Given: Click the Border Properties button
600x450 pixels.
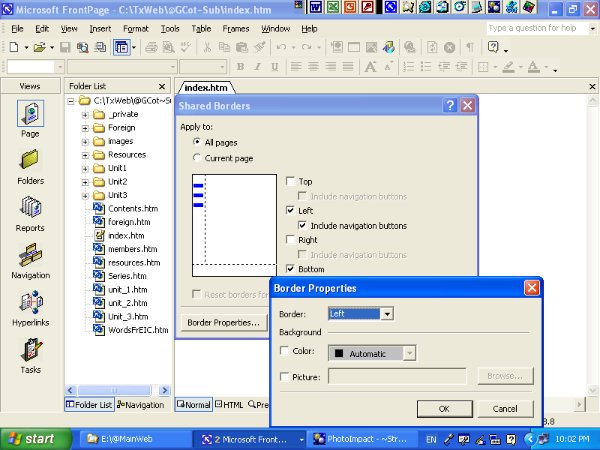Looking at the screenshot, I should (x=223, y=323).
